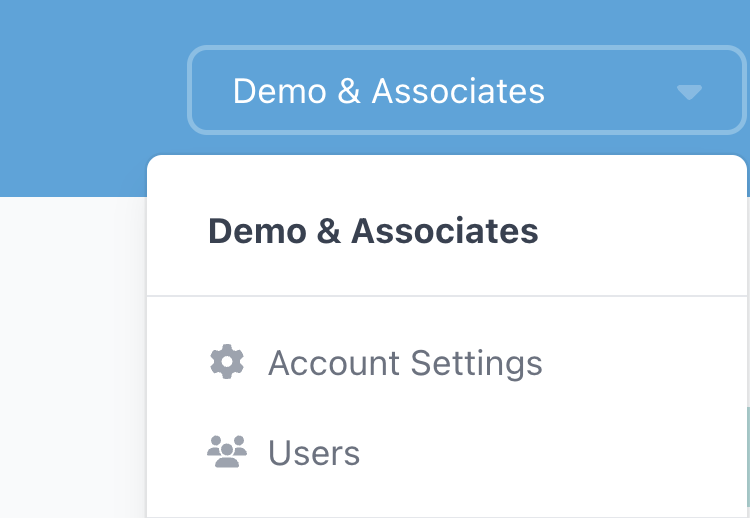Select the Users menu entry
This screenshot has height=518, width=750.
pyautogui.click(x=447, y=452)
